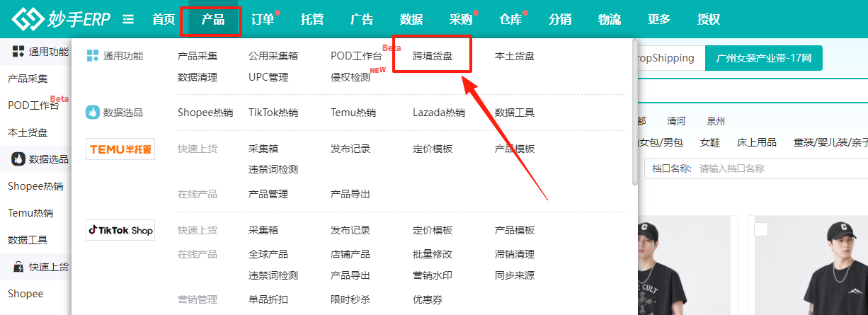Open 产品采集 in the dropdown panel
This screenshot has height=315, width=868.
(198, 56)
